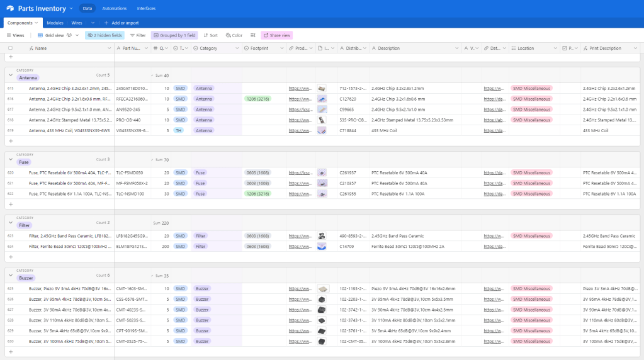Expand the Parts Inventory base menu
Screen dimensions: 644x360
[x=71, y=8]
